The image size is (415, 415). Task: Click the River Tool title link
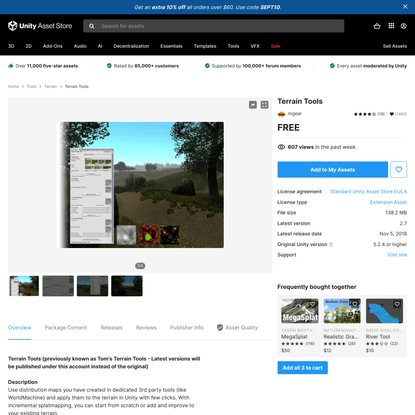click(x=378, y=337)
